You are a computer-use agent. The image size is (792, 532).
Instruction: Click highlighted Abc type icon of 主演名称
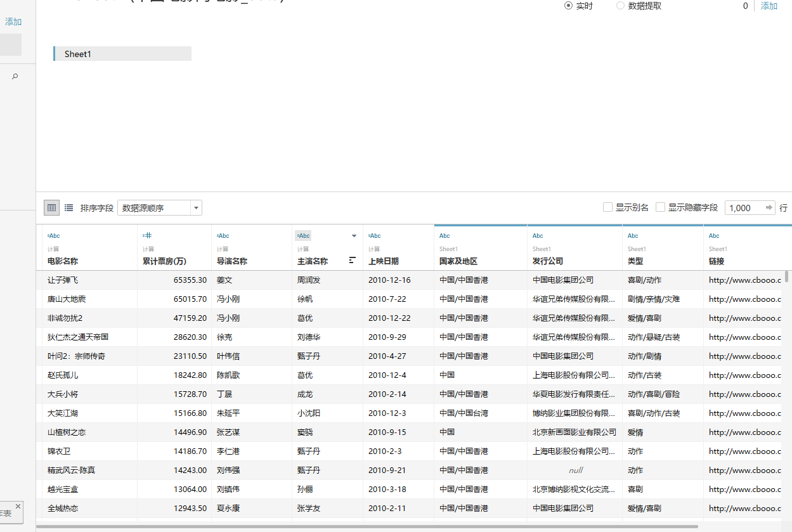pos(303,235)
